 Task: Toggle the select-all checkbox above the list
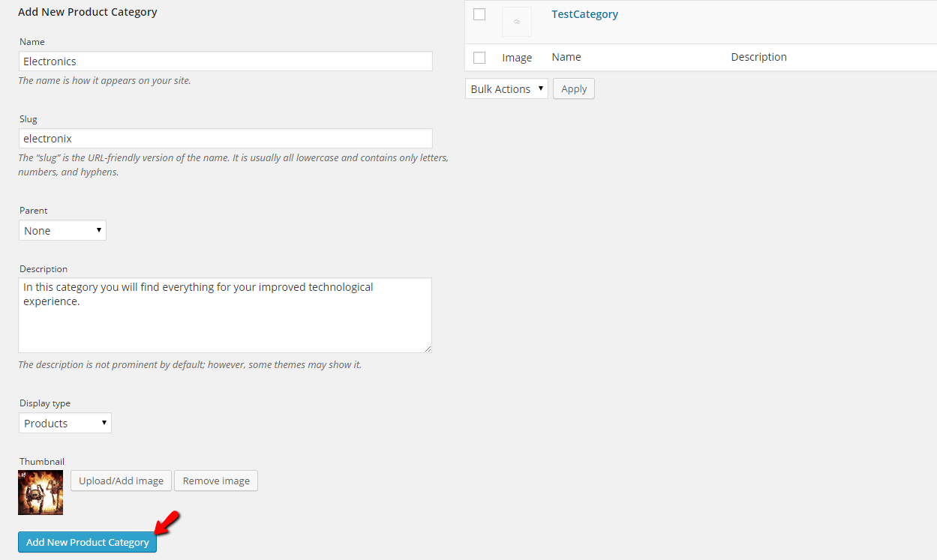tap(479, 56)
